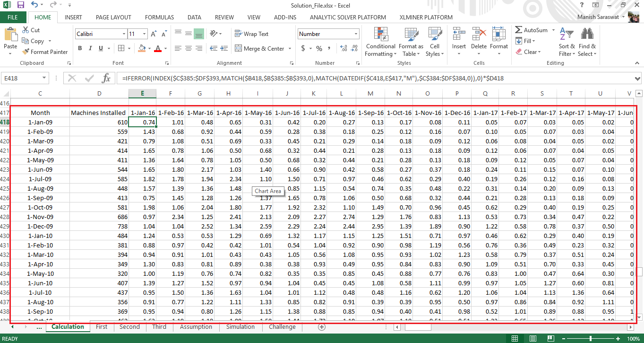
Task: Open the Name Box dropdown arrow
Action: [x=44, y=78]
